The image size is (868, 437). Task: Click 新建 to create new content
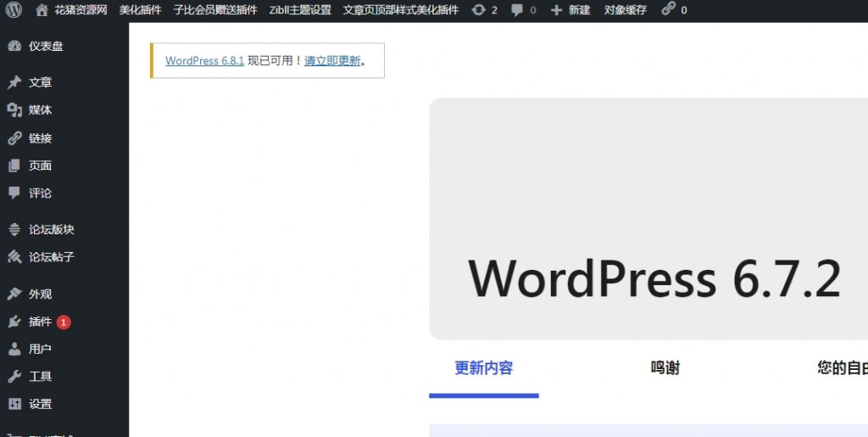point(580,10)
